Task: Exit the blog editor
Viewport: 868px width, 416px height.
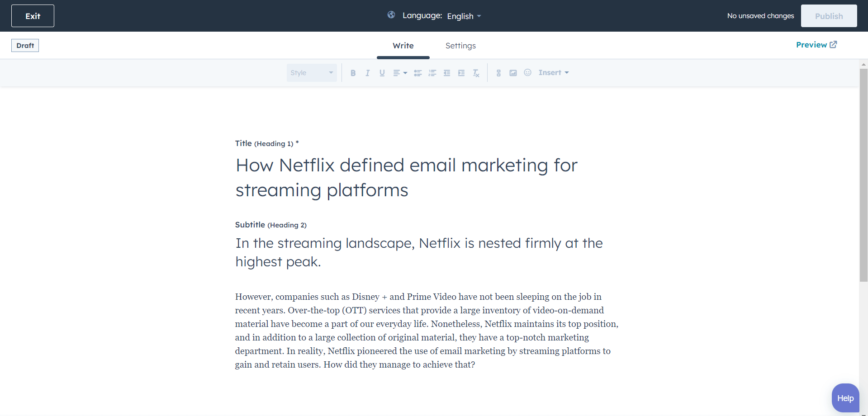Action: pos(33,16)
